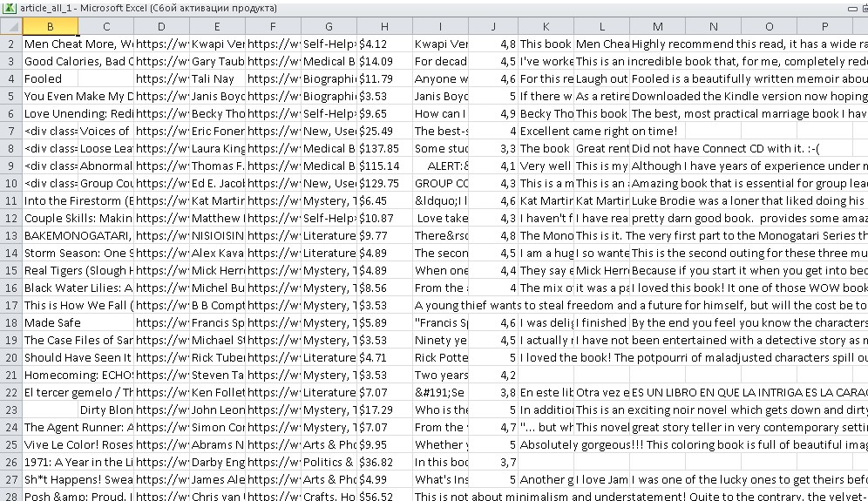This screenshot has width=868, height=501.
Task: Click category cell 'Crafts, Ho'
Action: click(329, 496)
